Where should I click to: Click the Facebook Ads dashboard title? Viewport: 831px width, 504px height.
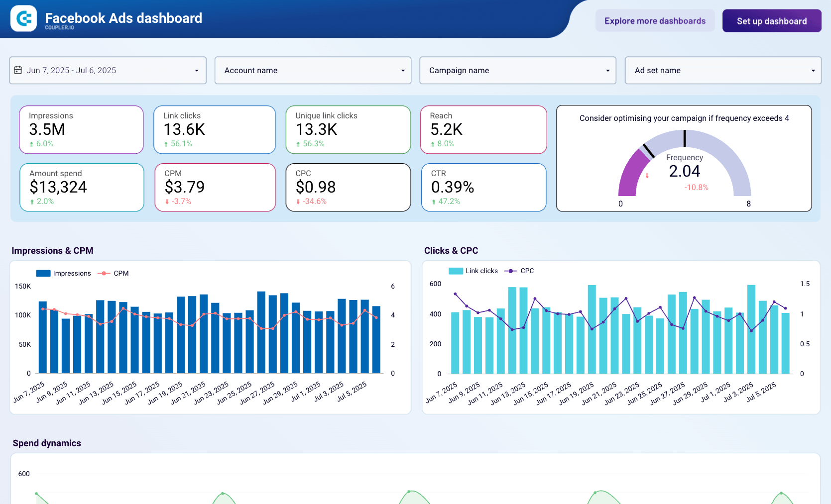pyautogui.click(x=123, y=18)
